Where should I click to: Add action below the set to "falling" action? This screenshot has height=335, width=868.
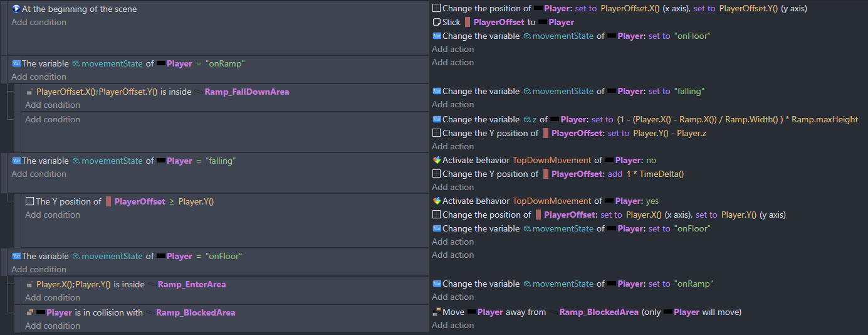coord(452,104)
